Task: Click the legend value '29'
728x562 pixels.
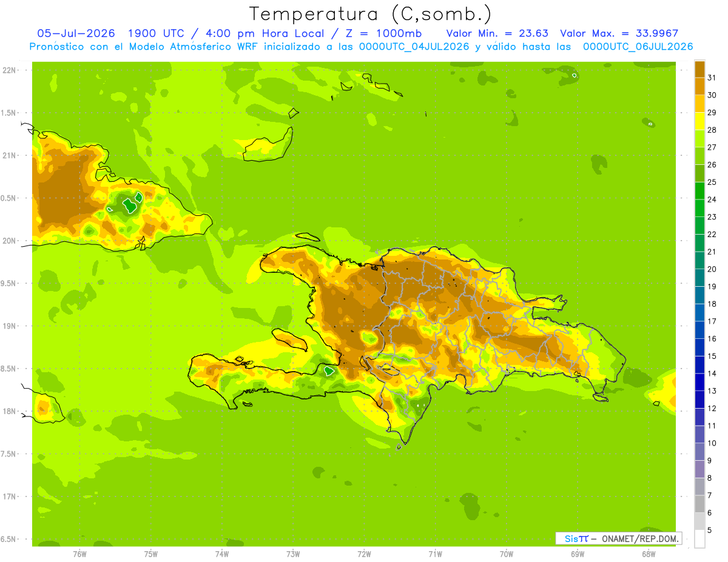Action: [x=712, y=113]
